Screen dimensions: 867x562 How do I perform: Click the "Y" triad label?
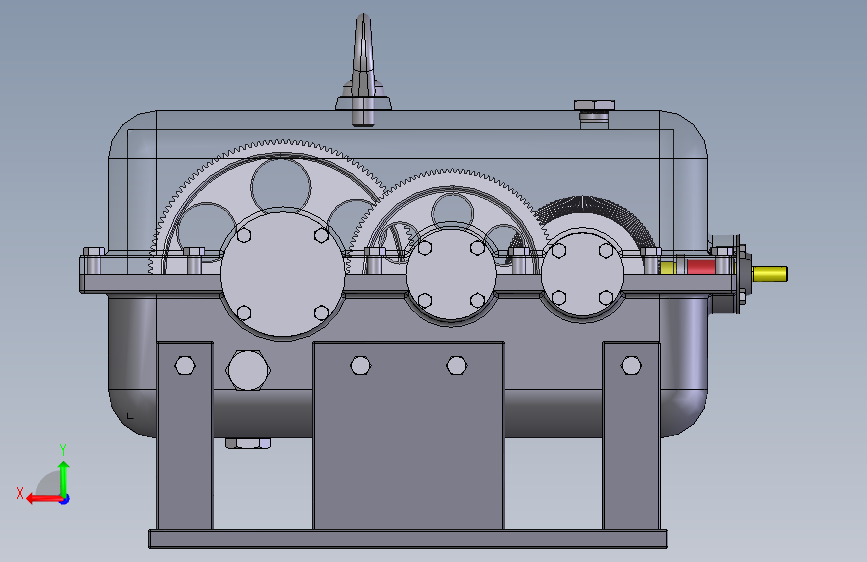(63, 450)
